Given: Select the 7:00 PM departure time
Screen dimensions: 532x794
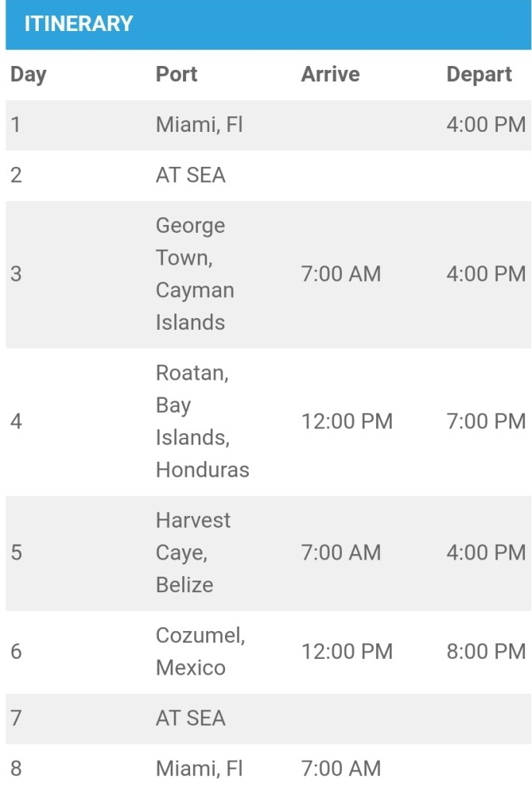Looking at the screenshot, I should [485, 421].
